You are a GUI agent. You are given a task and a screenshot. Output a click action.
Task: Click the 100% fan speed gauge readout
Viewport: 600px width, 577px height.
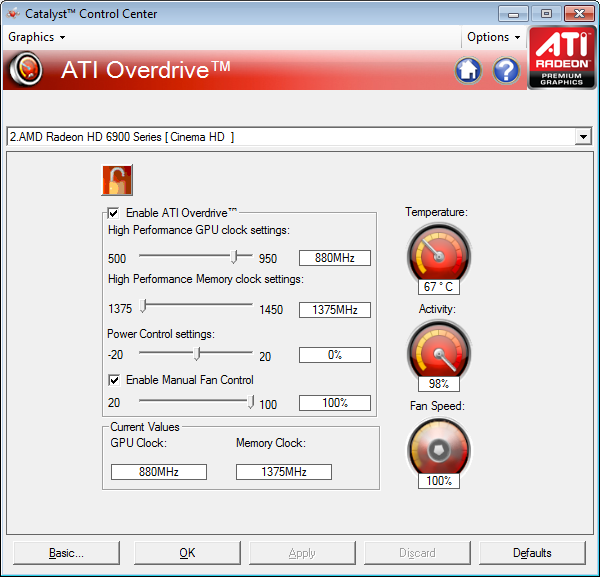pyautogui.click(x=439, y=481)
